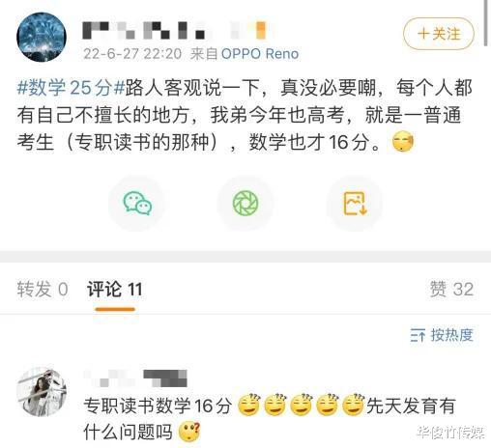This screenshot has width=491, height=448.
Task: Like the post via 赞 32
Action: click(451, 289)
